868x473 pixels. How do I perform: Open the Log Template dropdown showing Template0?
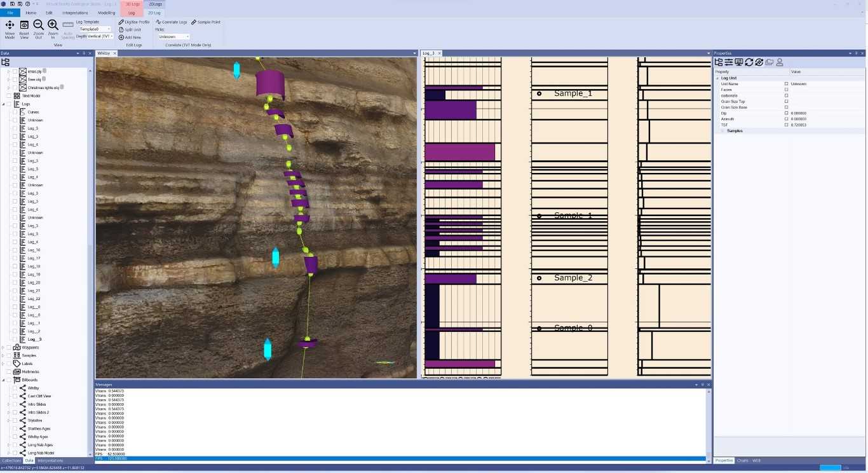coord(94,29)
